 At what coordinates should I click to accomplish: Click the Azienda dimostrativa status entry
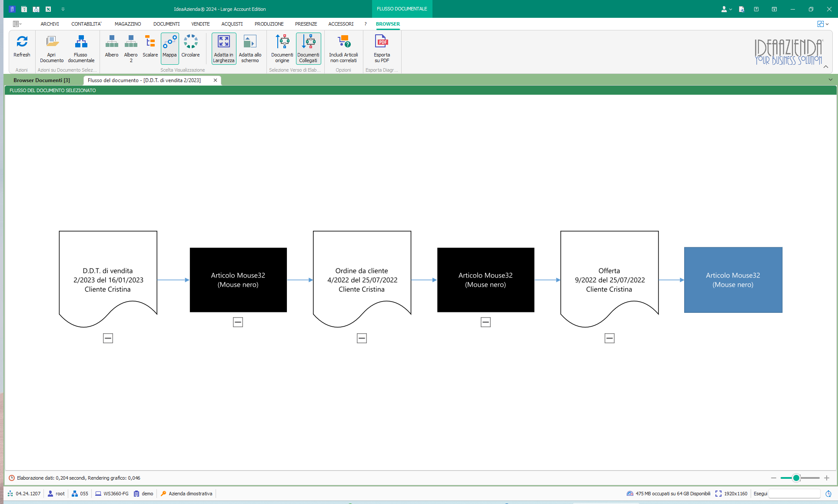coord(186,494)
